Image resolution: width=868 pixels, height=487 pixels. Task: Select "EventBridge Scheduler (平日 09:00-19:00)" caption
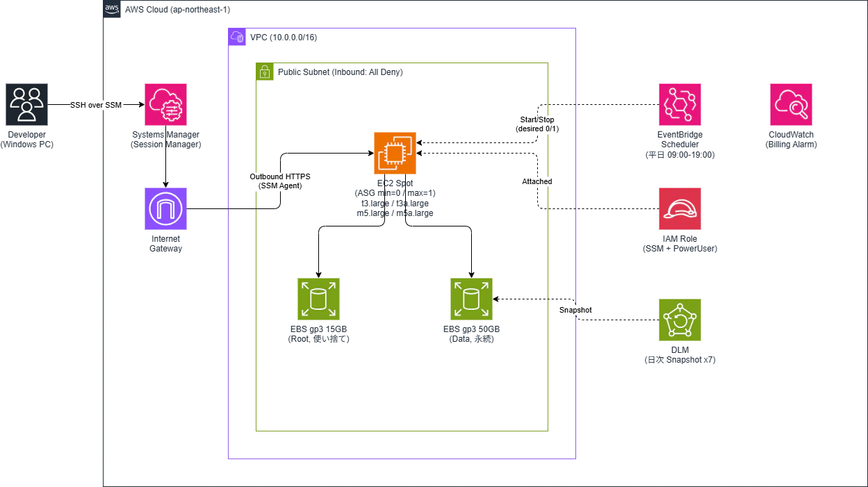click(680, 145)
